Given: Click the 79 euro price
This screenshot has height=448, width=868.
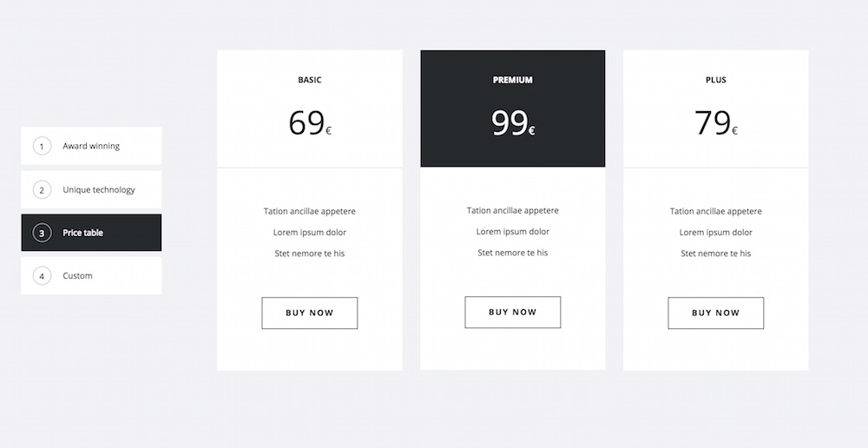Looking at the screenshot, I should click(x=716, y=123).
